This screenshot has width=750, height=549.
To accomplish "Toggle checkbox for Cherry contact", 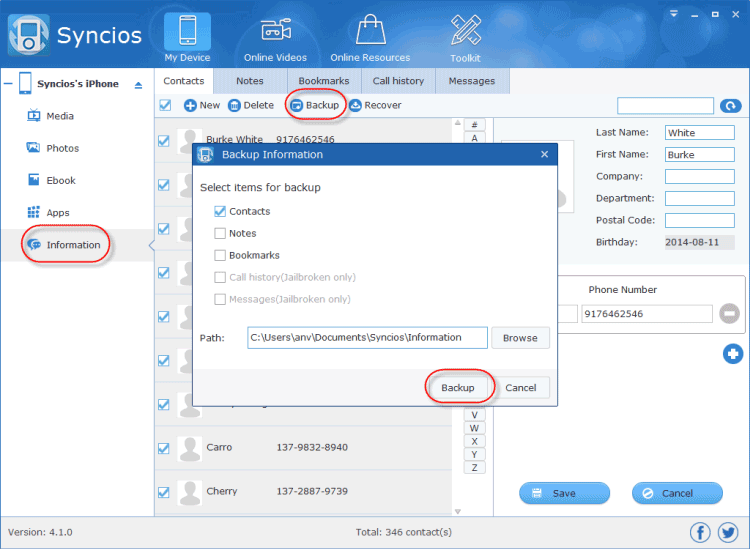I will click(x=164, y=492).
